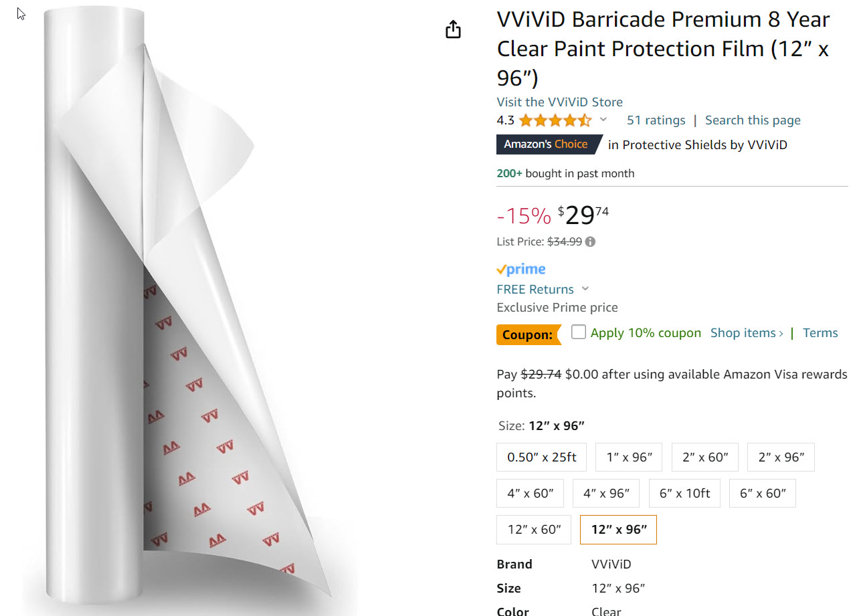
Task: Open the coupon Terms link
Action: [820, 333]
